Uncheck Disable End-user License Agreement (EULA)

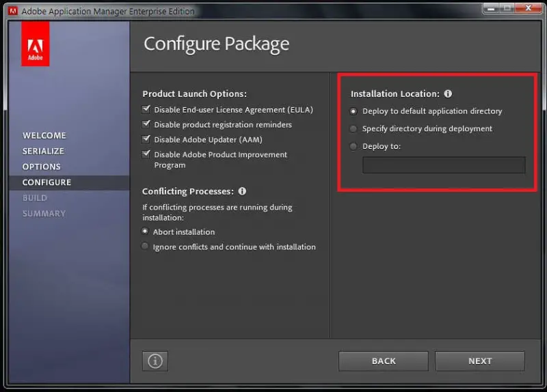(x=146, y=109)
